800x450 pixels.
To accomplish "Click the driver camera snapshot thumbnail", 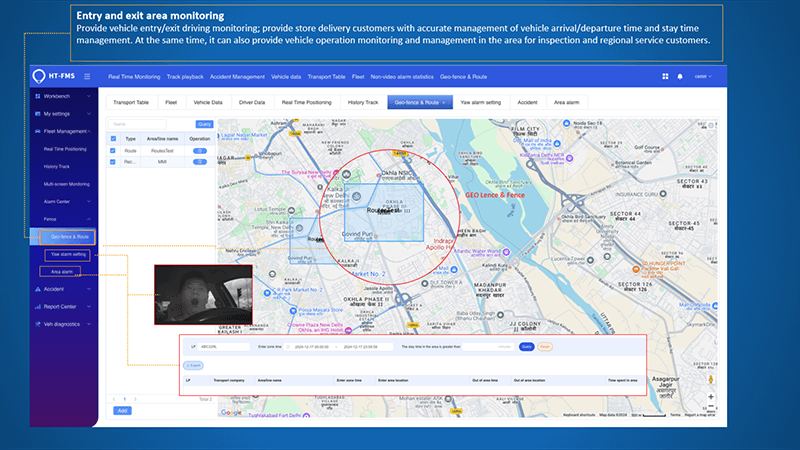I will 203,294.
